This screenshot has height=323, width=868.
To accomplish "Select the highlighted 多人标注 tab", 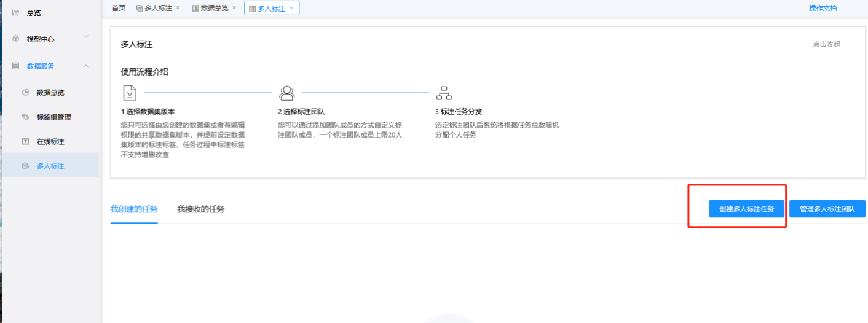I will click(x=272, y=9).
